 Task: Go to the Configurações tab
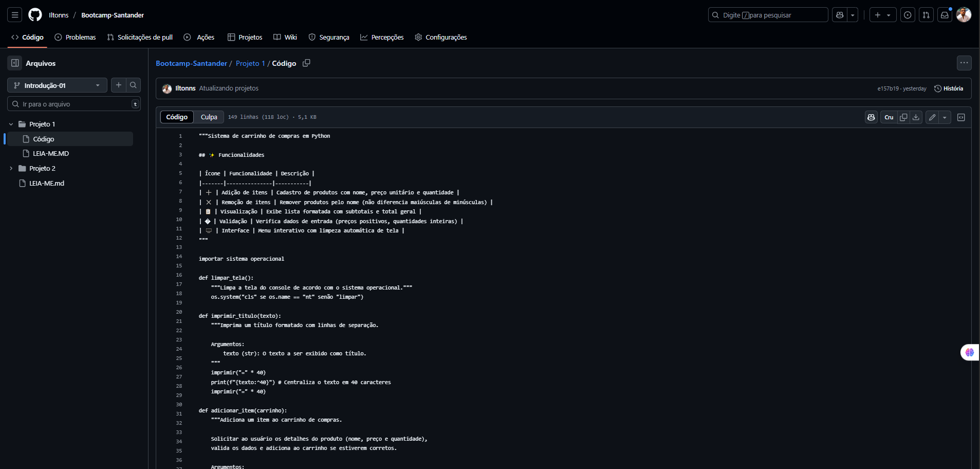(x=441, y=38)
